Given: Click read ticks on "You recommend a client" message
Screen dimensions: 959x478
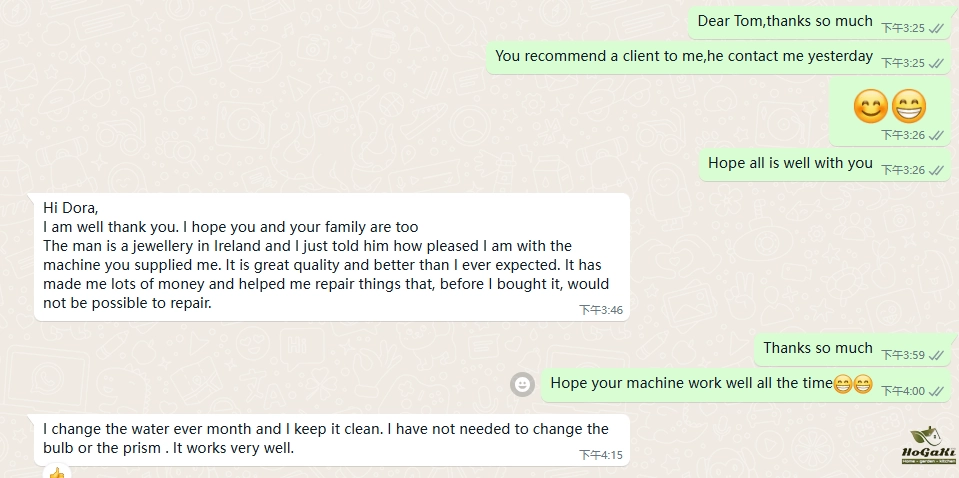Looking at the screenshot, I should (937, 63).
